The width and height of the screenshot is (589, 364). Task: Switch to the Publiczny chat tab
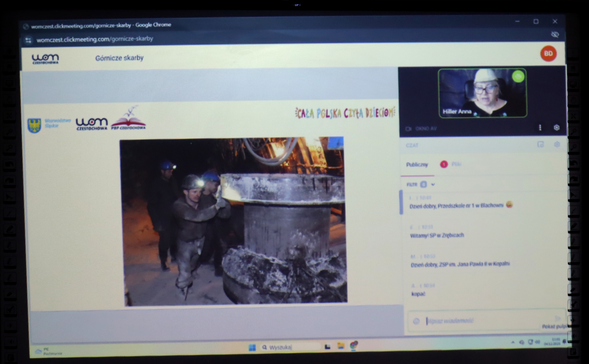[x=417, y=165]
